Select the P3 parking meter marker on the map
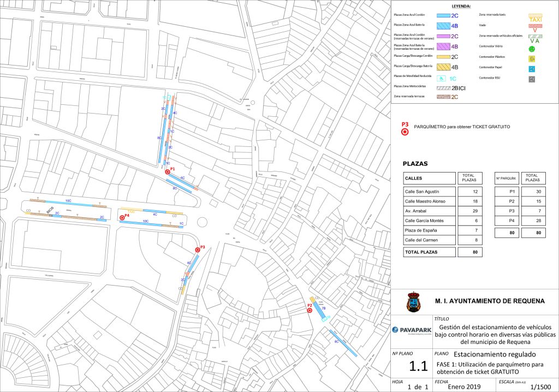Screen dimensions: 559x392 point(198,250)
